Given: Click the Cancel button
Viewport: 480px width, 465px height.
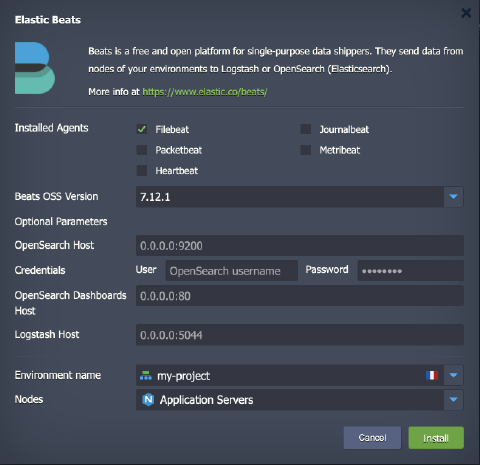Looking at the screenshot, I should click(x=372, y=438).
